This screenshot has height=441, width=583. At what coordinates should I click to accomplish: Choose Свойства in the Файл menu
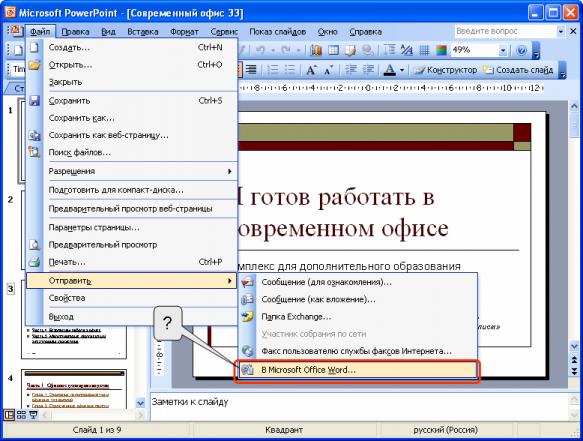132,298
